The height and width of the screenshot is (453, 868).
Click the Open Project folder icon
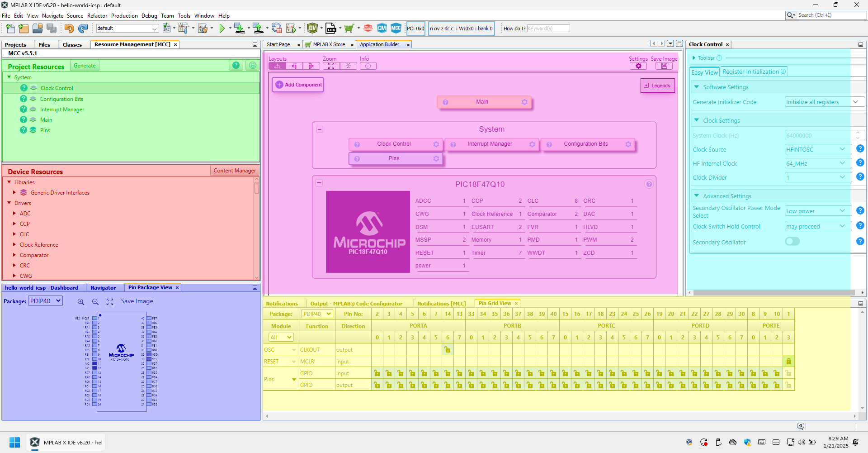38,29
